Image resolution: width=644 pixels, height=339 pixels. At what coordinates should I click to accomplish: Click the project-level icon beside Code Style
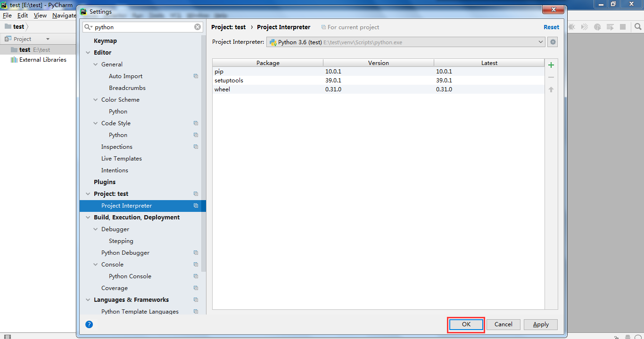click(196, 123)
